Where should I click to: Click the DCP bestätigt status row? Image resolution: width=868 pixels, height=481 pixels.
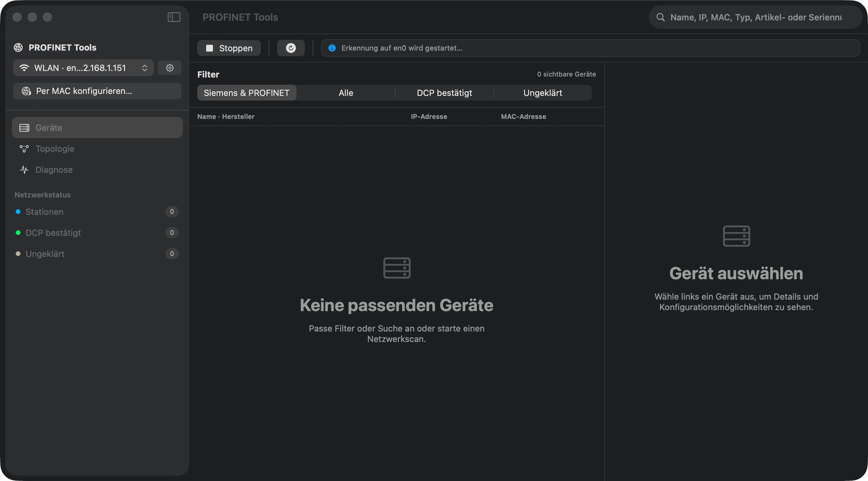coord(97,233)
